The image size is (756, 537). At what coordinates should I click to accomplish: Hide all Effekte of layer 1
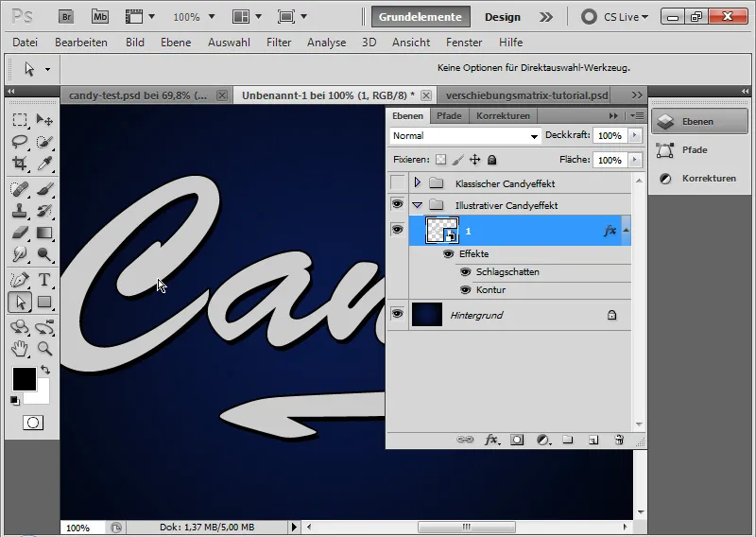click(x=448, y=253)
